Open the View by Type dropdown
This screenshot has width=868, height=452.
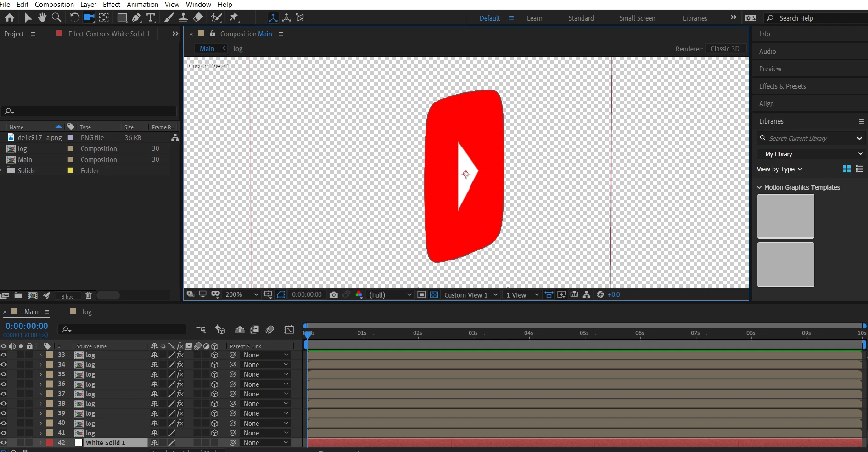point(779,169)
